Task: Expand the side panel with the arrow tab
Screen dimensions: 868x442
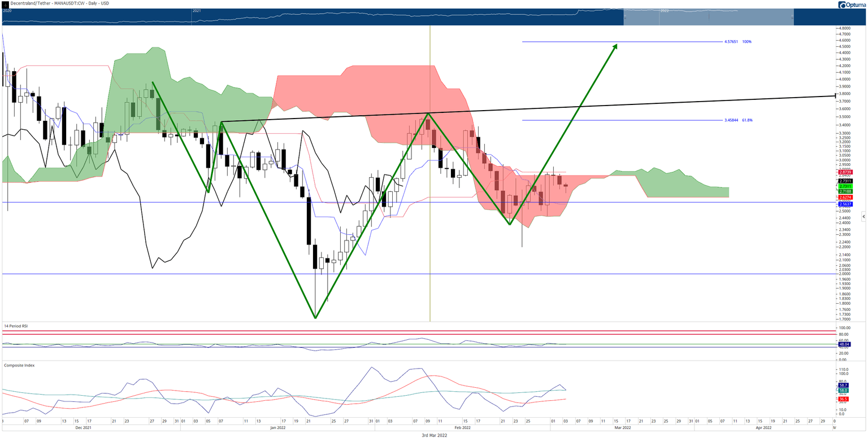Action: (863, 216)
